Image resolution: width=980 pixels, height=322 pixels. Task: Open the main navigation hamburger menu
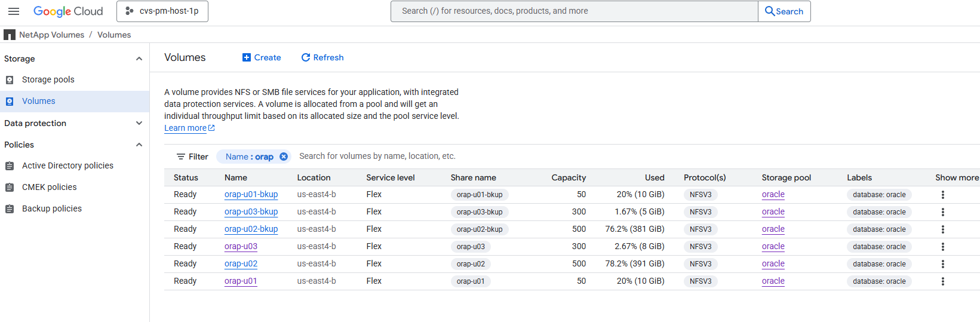14,11
